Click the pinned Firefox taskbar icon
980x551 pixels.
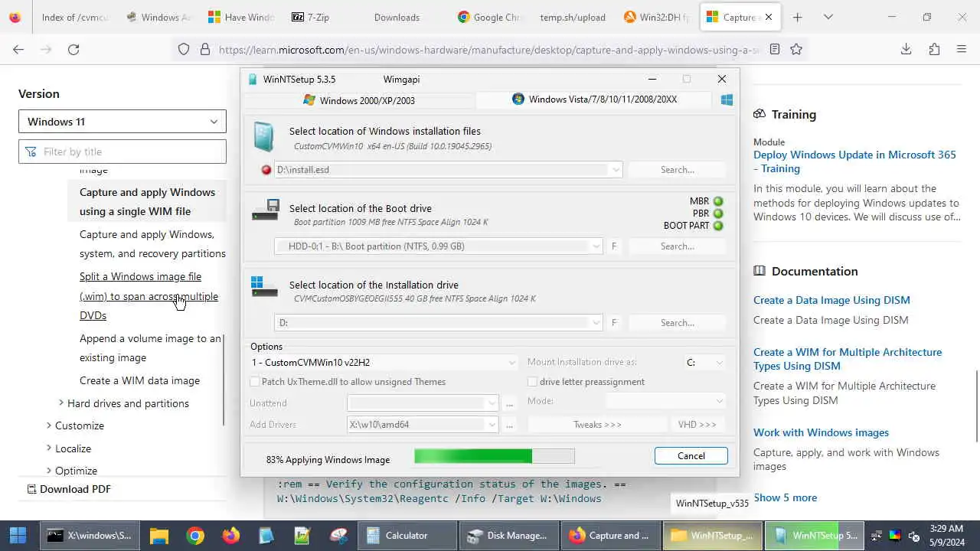click(230, 536)
